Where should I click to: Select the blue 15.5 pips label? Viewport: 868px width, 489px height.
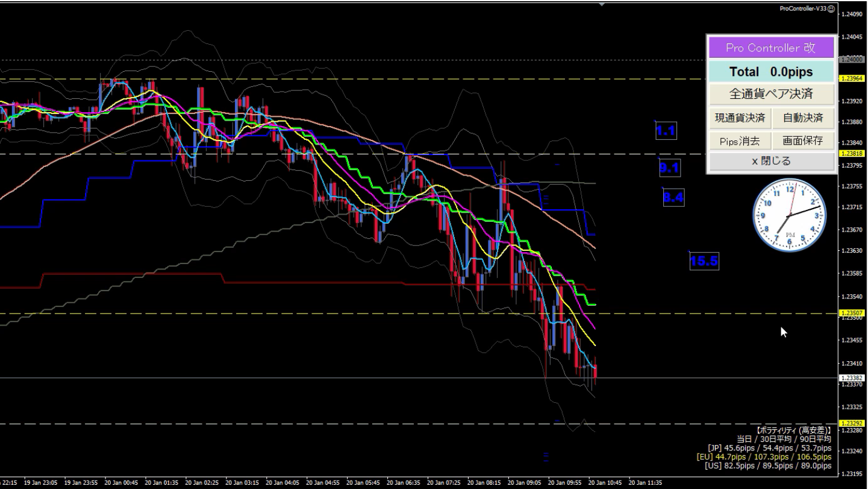(x=704, y=261)
